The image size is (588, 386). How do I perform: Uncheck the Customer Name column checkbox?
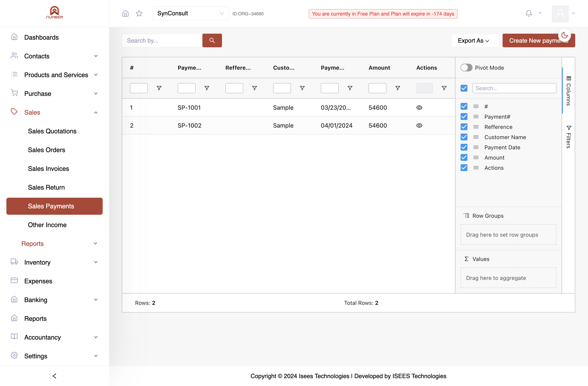pyautogui.click(x=464, y=137)
